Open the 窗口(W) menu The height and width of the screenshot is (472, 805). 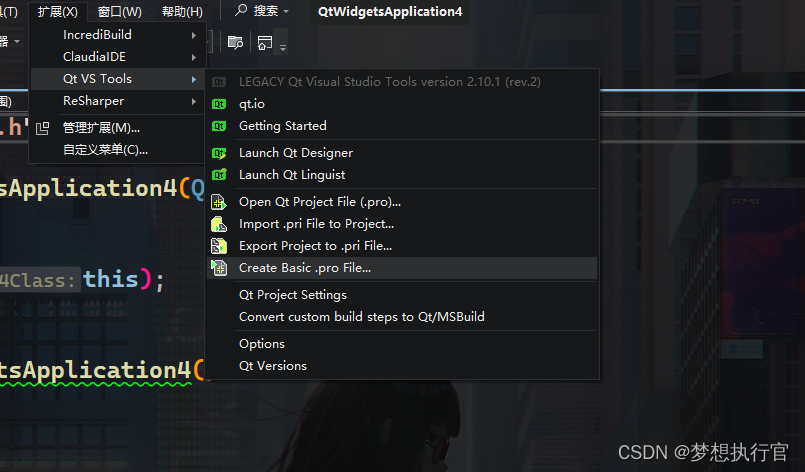coord(120,11)
